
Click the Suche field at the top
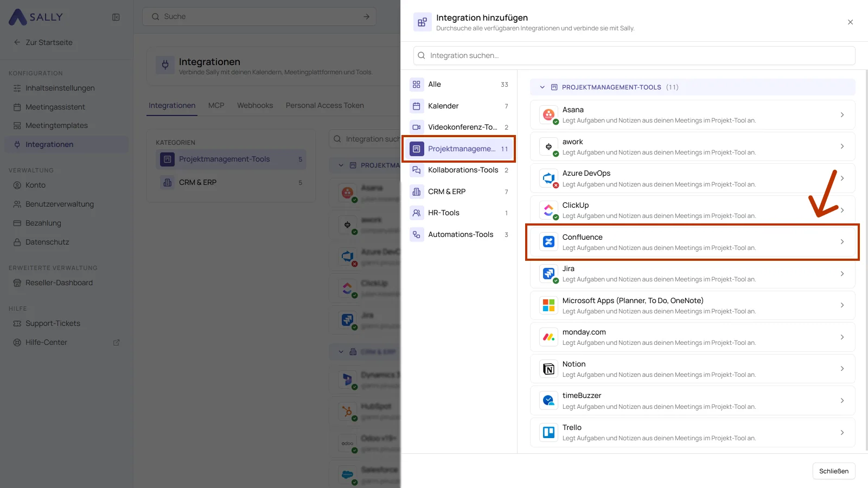click(259, 17)
